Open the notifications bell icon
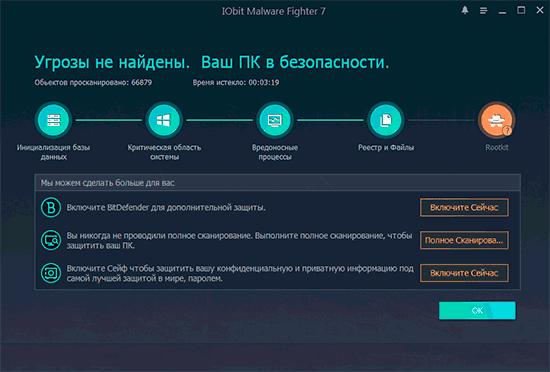This screenshot has width=550, height=372. point(465,10)
